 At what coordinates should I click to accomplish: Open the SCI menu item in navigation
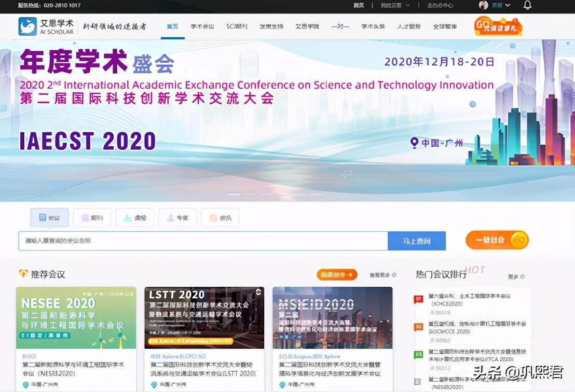click(x=237, y=26)
